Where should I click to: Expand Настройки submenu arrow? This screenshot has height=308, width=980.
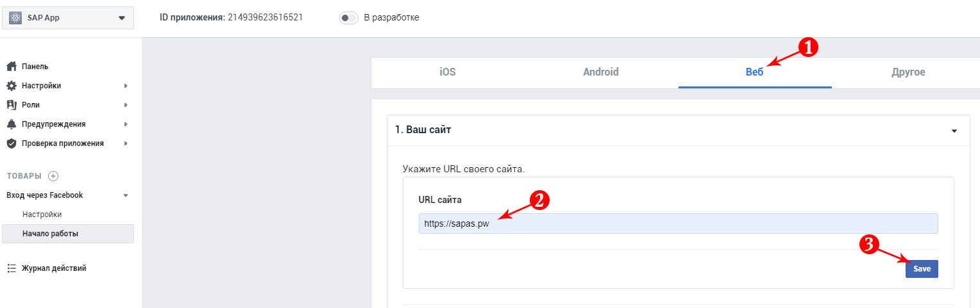(x=126, y=86)
